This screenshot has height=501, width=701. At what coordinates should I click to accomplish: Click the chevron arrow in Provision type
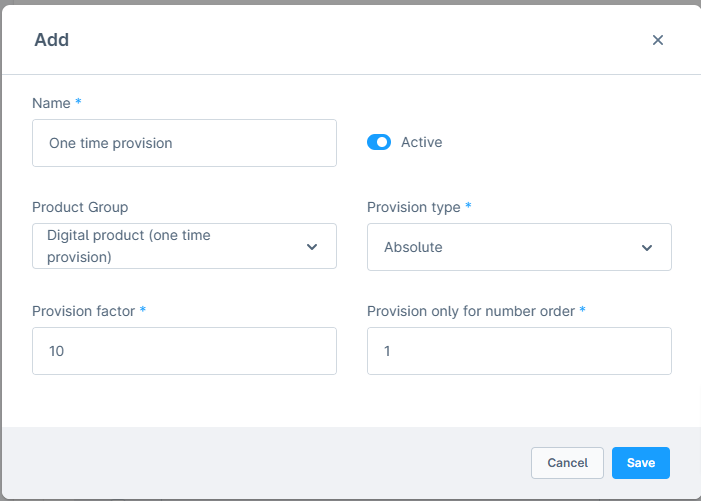[646, 247]
